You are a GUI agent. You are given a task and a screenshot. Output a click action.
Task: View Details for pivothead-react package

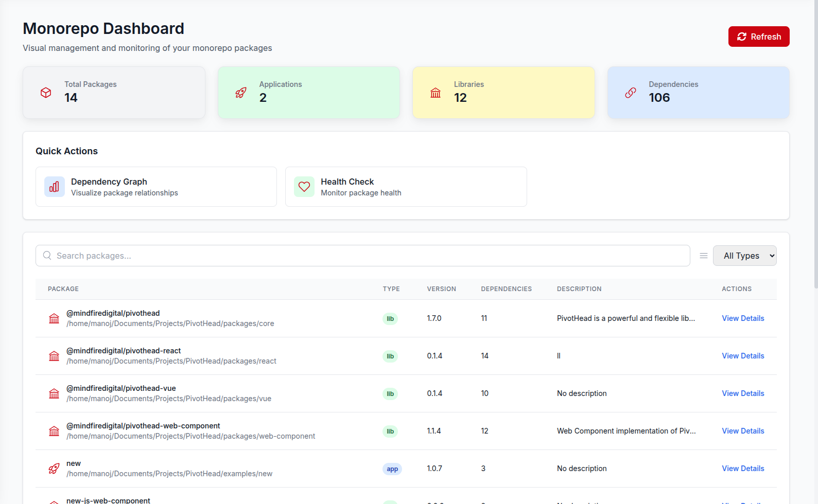(742, 356)
